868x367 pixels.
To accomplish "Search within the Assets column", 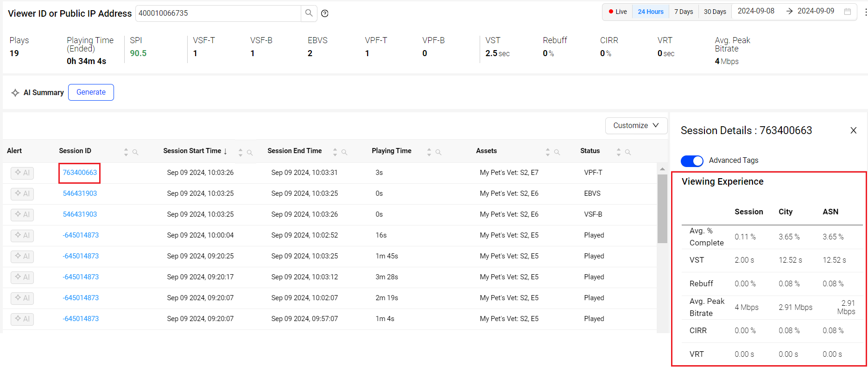I will point(557,152).
